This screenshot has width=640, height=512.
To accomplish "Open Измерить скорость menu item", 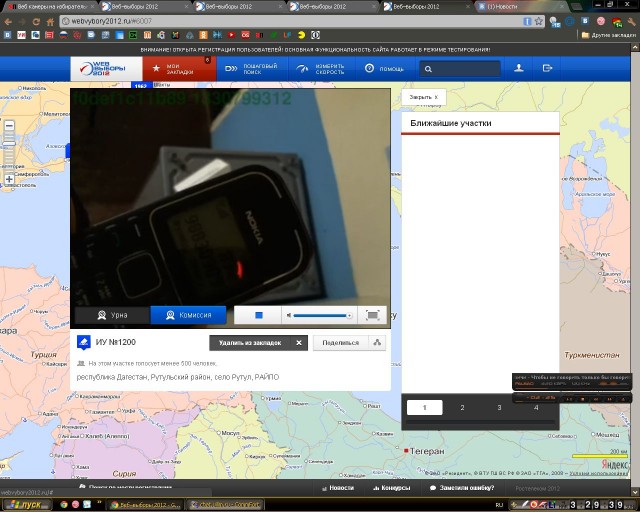I will [321, 69].
